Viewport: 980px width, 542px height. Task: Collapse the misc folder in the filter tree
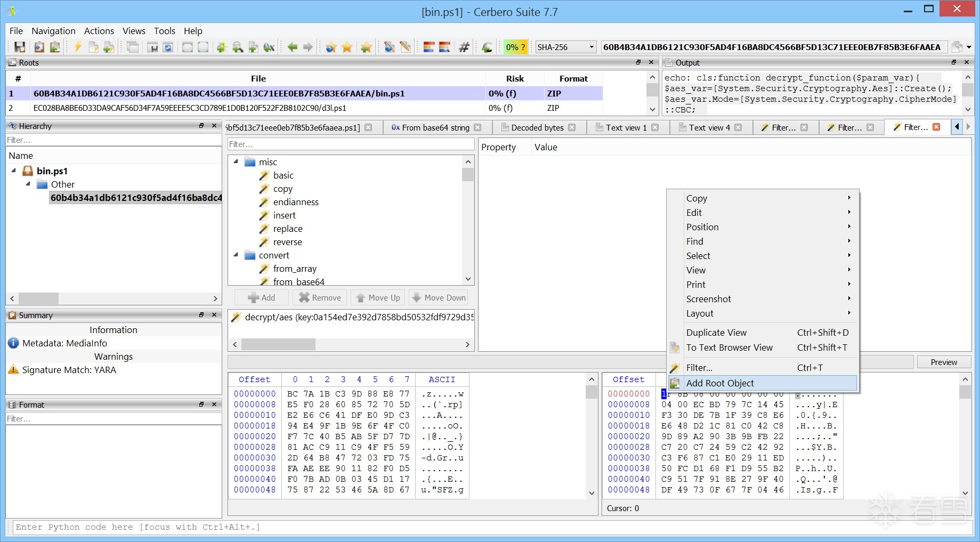(x=236, y=161)
